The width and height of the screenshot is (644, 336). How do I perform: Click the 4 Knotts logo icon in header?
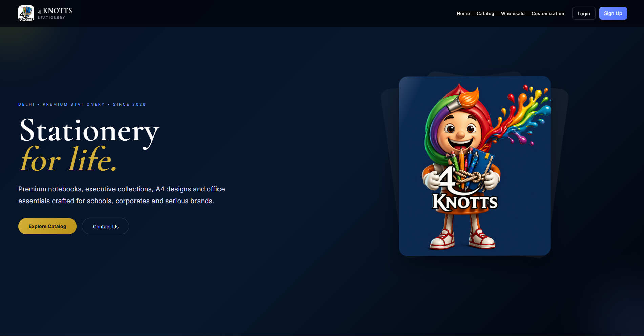[x=26, y=14]
